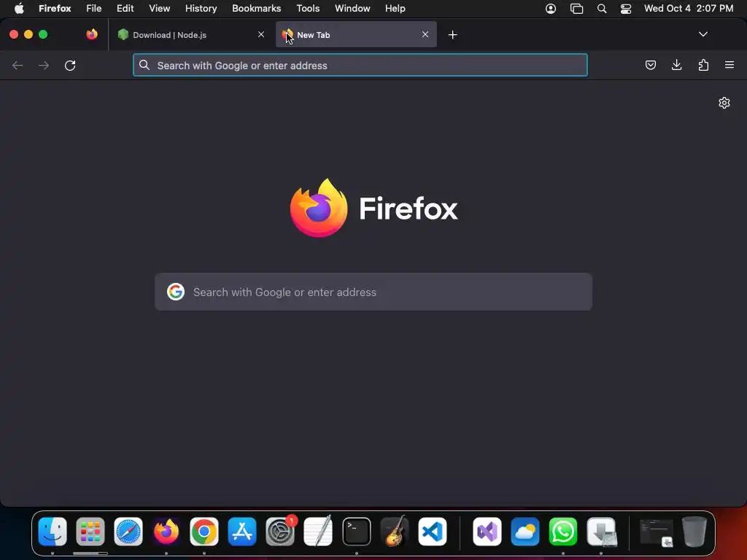Click the Firefox icon in the Dock
The image size is (747, 560).
pyautogui.click(x=166, y=532)
